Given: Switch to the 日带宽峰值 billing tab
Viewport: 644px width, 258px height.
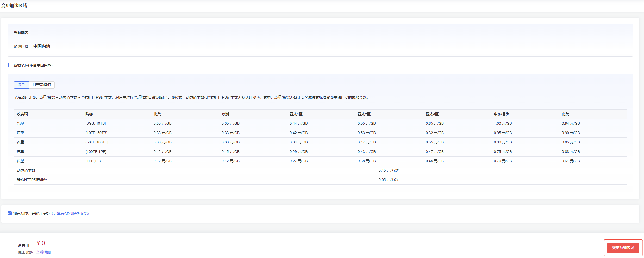Looking at the screenshot, I should point(41,85).
